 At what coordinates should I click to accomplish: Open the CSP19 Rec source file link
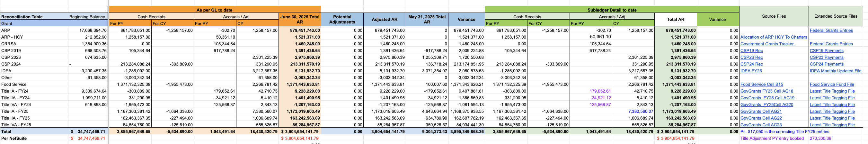tap(751, 50)
